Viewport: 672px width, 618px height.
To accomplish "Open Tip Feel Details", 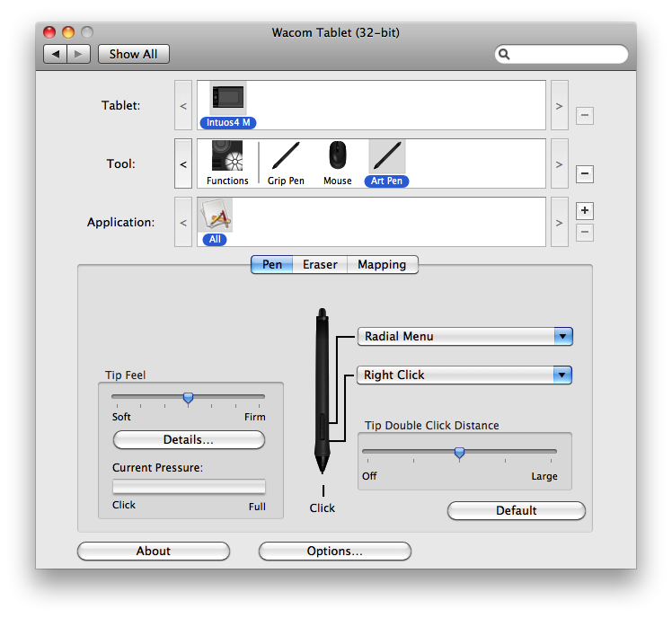I will click(x=189, y=440).
